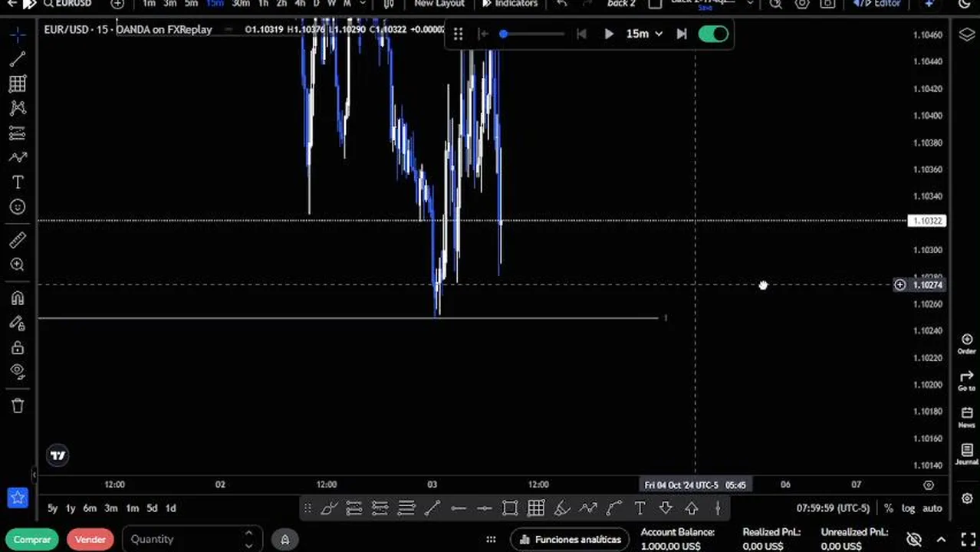This screenshot has height=552, width=980.
Task: Click the plus button at crosshair price 1.10274
Action: 899,285
